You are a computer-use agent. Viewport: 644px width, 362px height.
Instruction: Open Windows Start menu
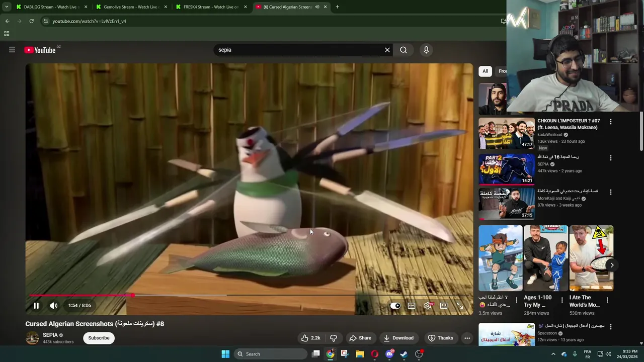[225, 354]
